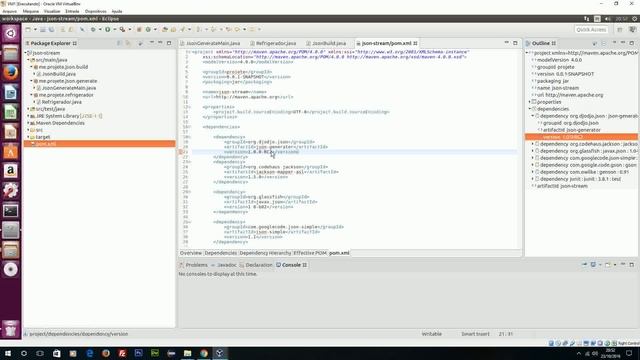Collapse the json-stream project node
Viewport: 640px width, 360px height.
[x=26, y=53]
